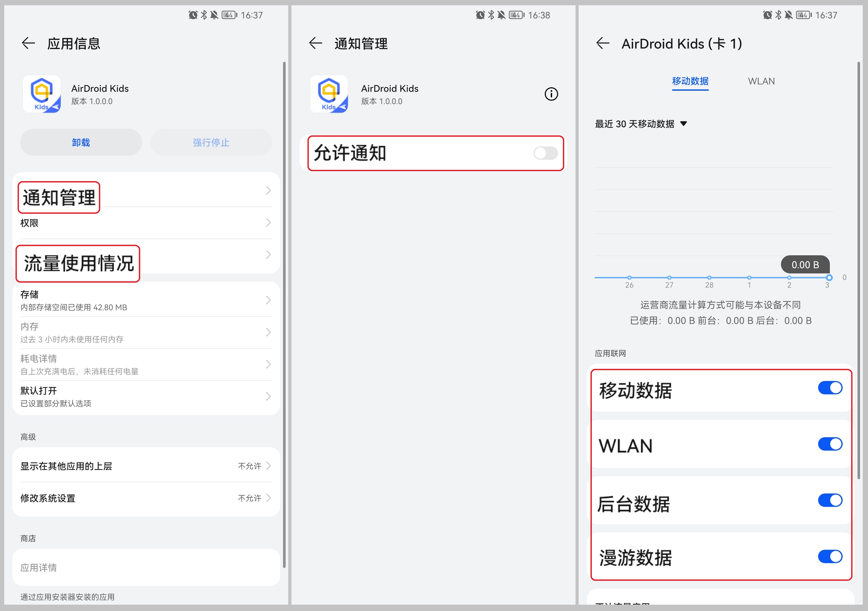The height and width of the screenshot is (611, 868).
Task: Tap battery icon in left screen status bar
Action: 229,15
